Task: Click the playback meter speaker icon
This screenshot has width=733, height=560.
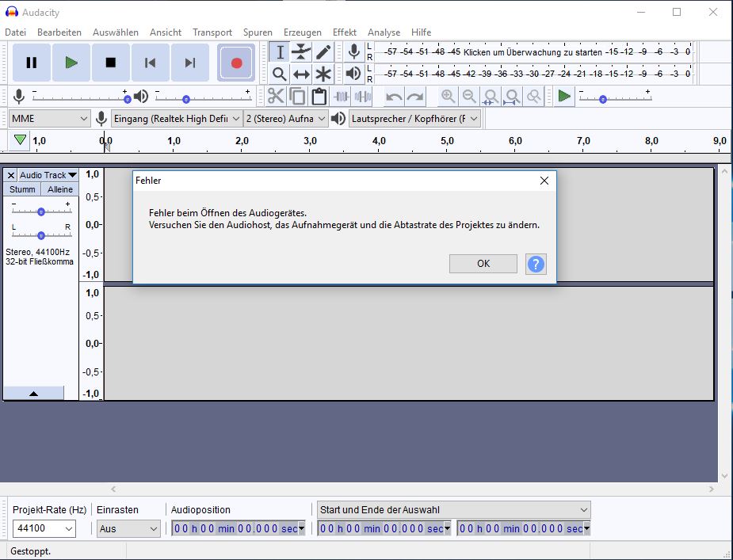Action: pyautogui.click(x=354, y=74)
